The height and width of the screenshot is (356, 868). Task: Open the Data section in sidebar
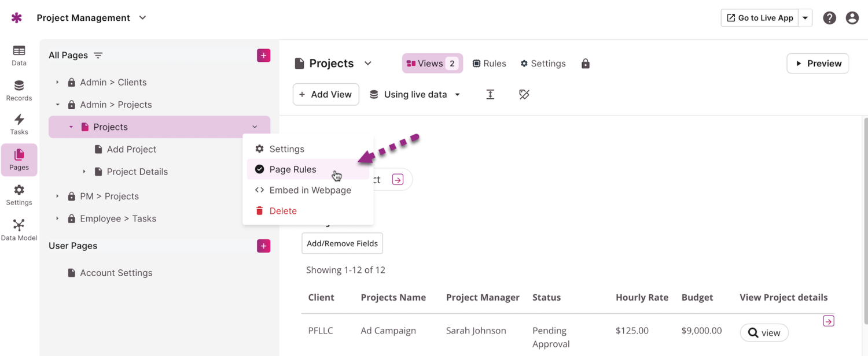tap(19, 55)
